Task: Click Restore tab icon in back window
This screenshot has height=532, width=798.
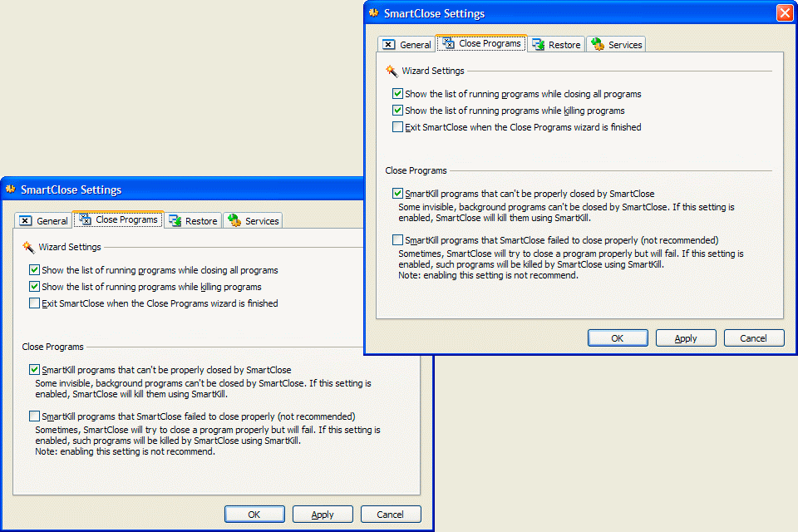Action: (x=175, y=221)
